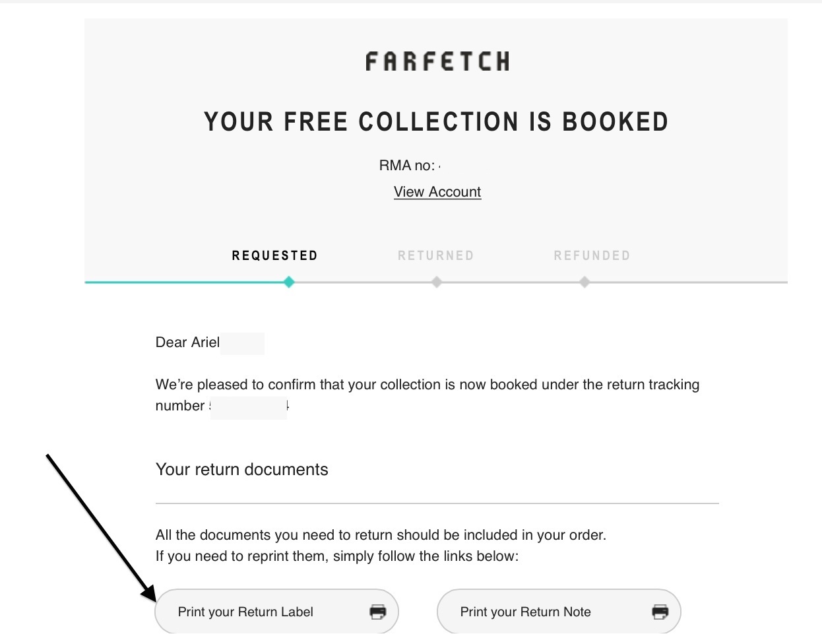Click the redacted tracking number field
This screenshot has height=644, width=822.
pos(249,406)
